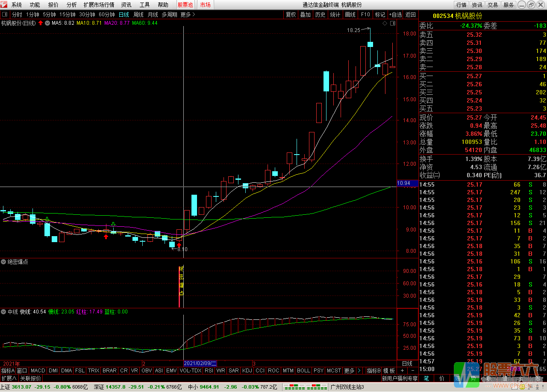This screenshot has width=547, height=392.
Task: Click the left panel toggle icon beside 分时
Action: click(x=5, y=14)
